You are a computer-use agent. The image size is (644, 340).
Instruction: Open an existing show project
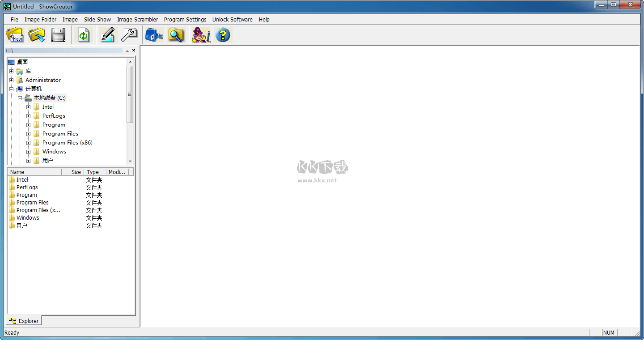37,35
